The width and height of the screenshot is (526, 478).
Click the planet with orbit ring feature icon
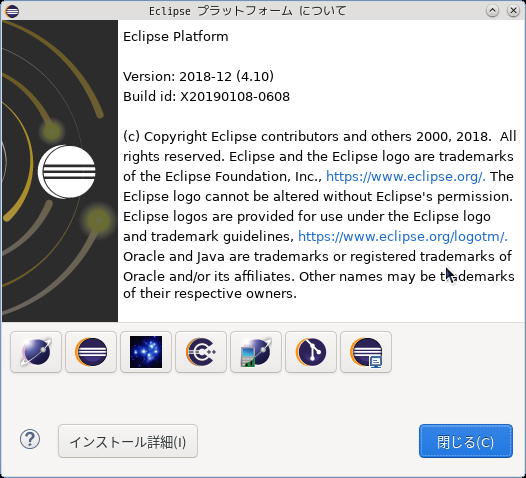click(36, 352)
